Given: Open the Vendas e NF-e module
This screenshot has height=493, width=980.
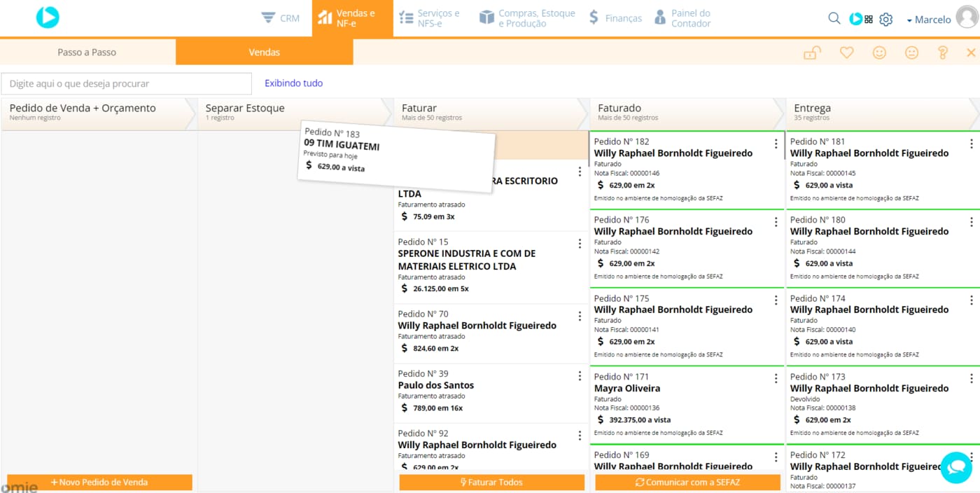Looking at the screenshot, I should click(x=352, y=18).
